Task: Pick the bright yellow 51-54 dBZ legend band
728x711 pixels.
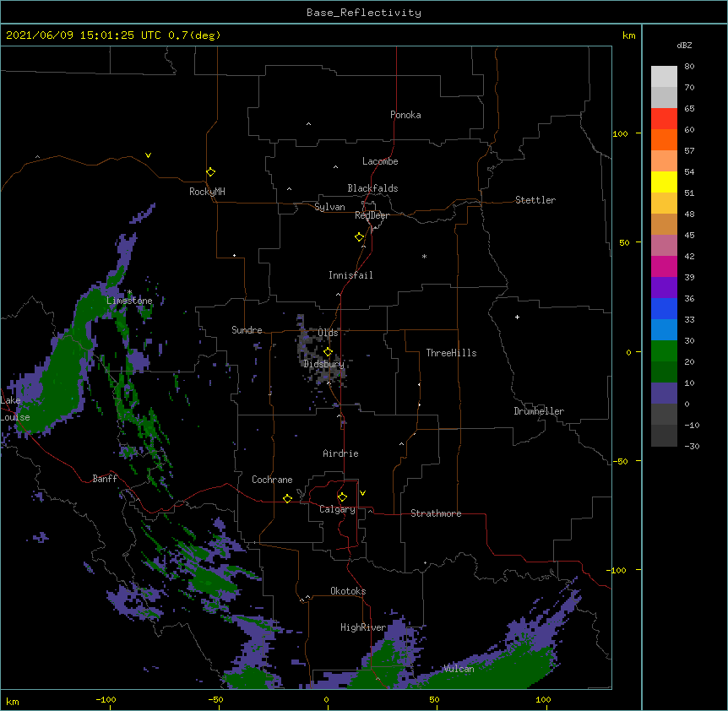Action: click(664, 182)
